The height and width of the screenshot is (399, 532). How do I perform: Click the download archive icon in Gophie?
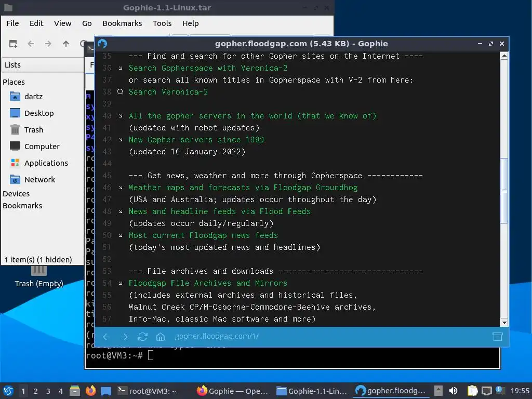coord(497,337)
